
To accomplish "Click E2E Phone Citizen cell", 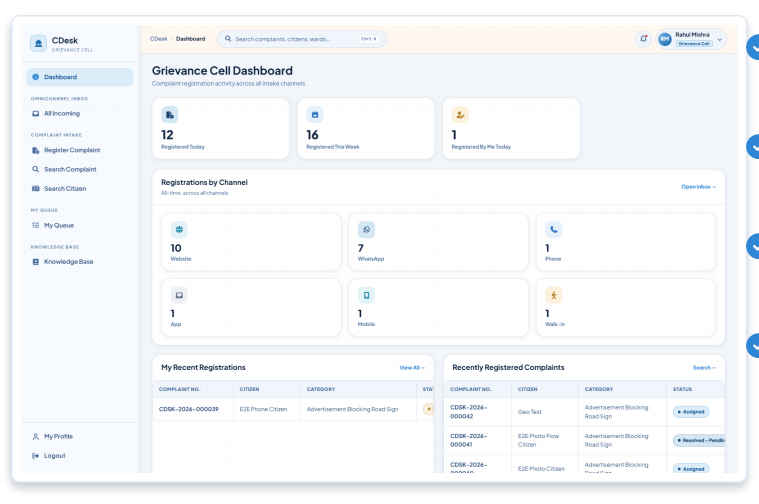I will click(x=263, y=409).
